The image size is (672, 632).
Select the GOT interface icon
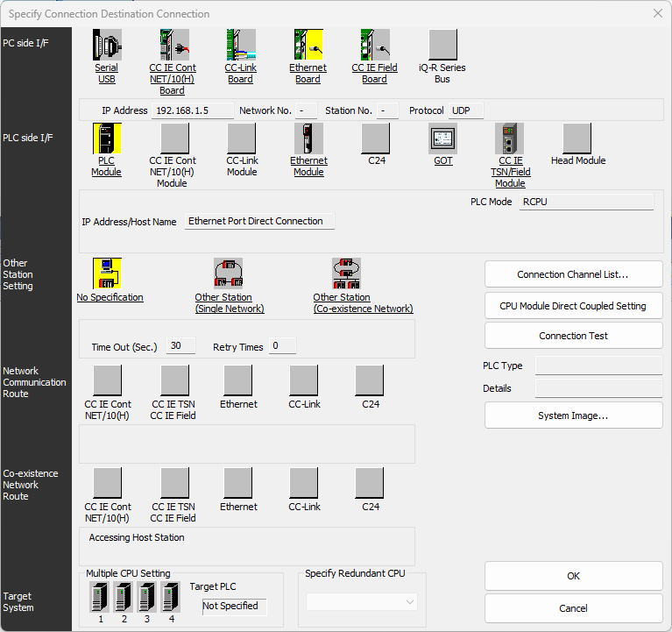click(443, 138)
